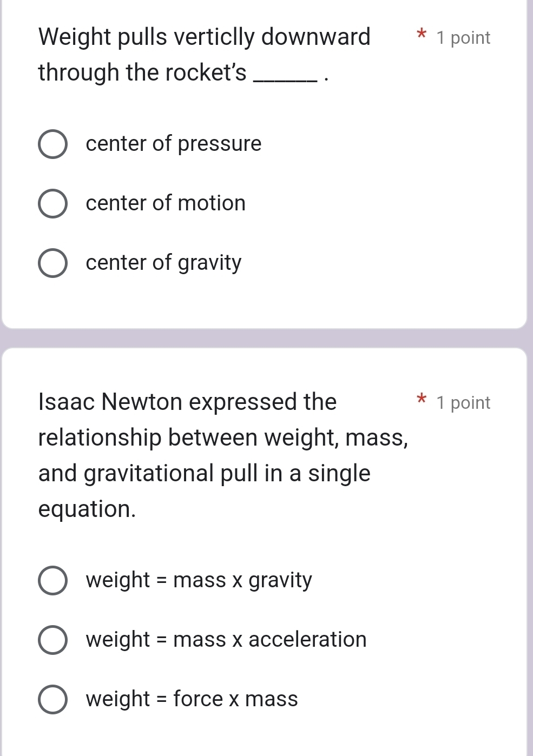Choose 'weight = mass x acceleration' radio circle
This screenshot has height=756, width=533.
pos(52,640)
